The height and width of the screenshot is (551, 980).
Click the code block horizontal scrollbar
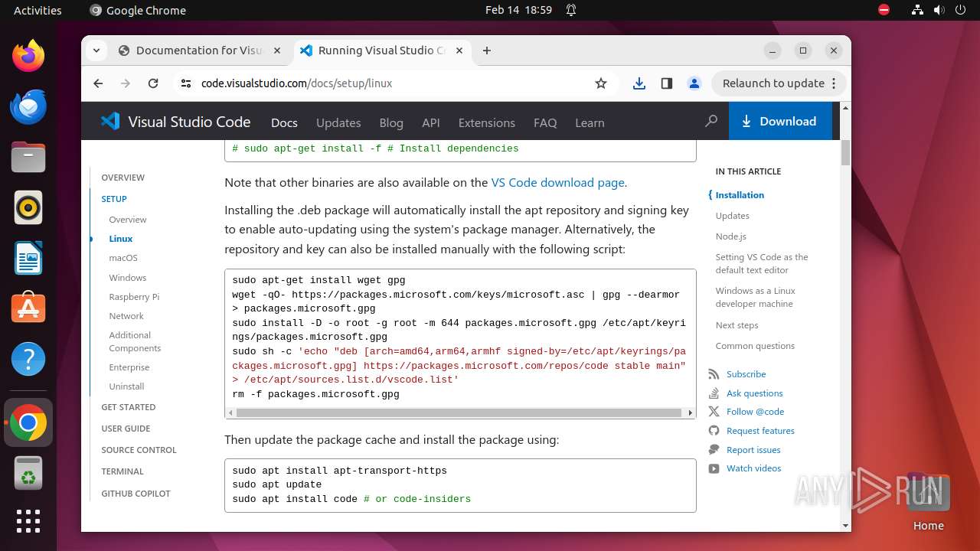(459, 412)
